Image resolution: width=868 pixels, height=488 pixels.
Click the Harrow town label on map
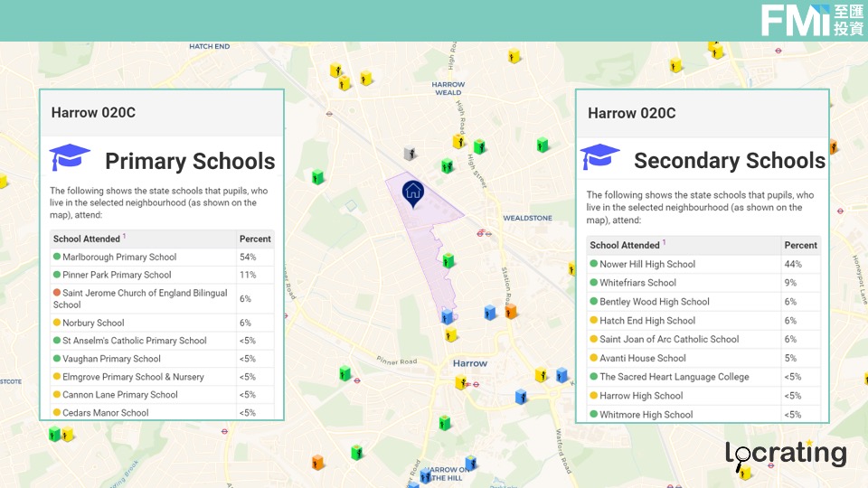click(x=470, y=363)
